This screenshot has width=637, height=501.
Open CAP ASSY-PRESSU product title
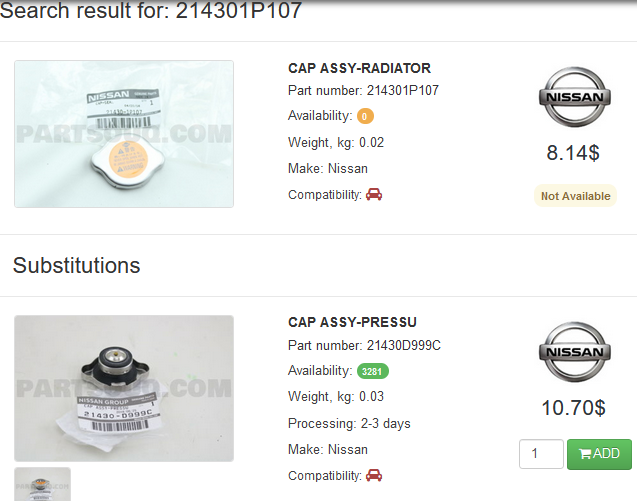pos(352,322)
